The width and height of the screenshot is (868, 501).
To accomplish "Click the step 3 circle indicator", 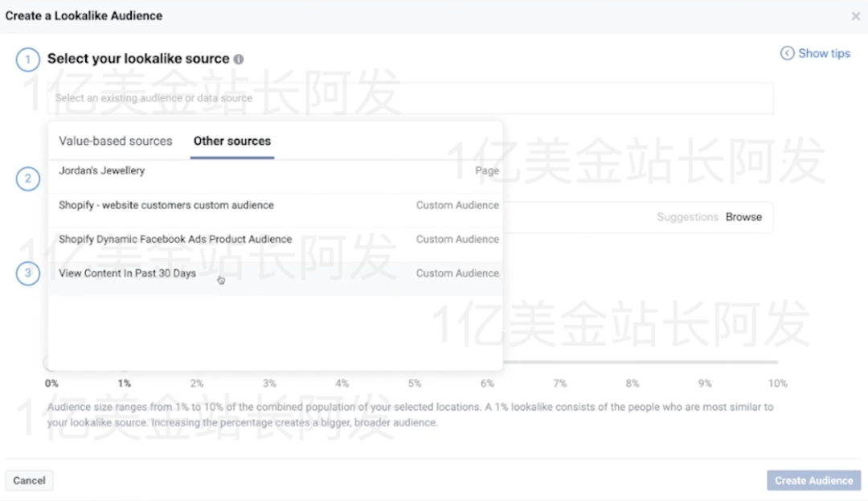I will (27, 273).
